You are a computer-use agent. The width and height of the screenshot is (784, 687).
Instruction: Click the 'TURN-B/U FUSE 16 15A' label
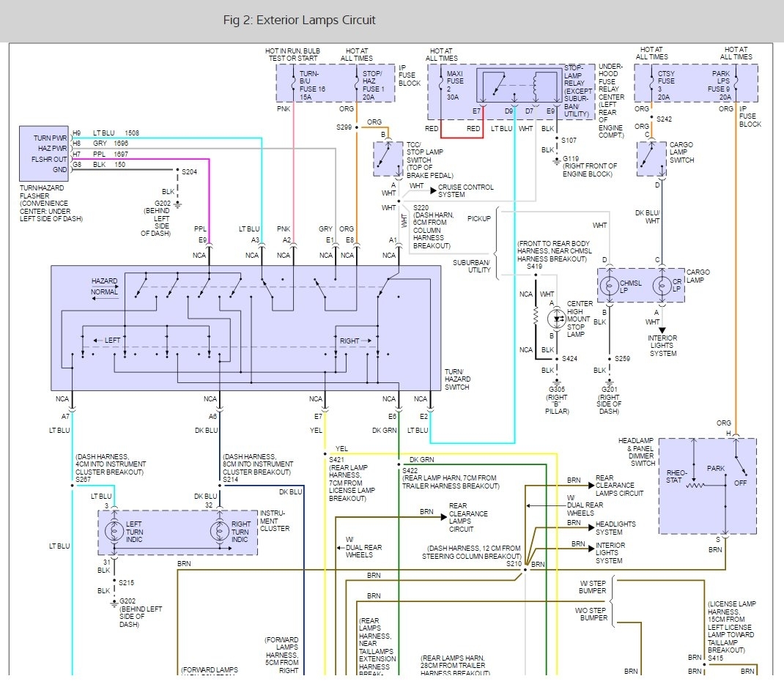click(312, 86)
